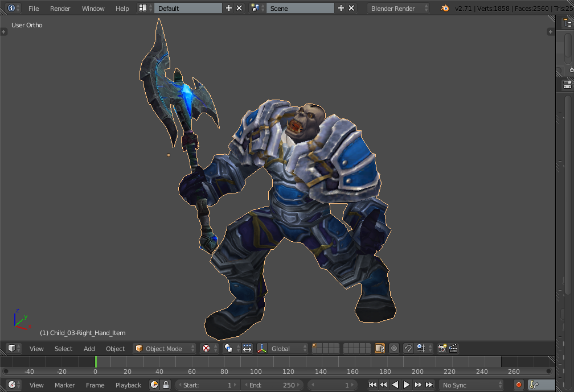Toggle snap during transform magnet
Image resolution: width=574 pixels, height=392 pixels.
(408, 349)
